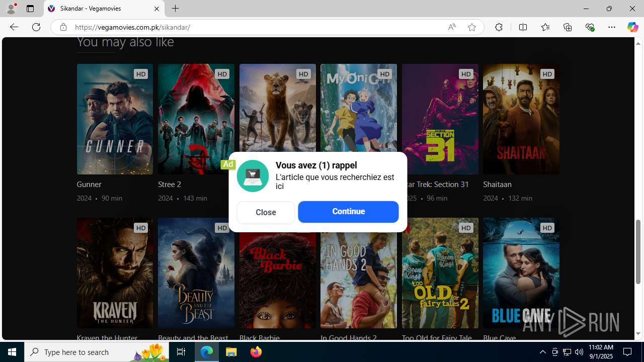The width and height of the screenshot is (644, 362).
Task: Open Copilot sidebar
Action: (x=632, y=27)
